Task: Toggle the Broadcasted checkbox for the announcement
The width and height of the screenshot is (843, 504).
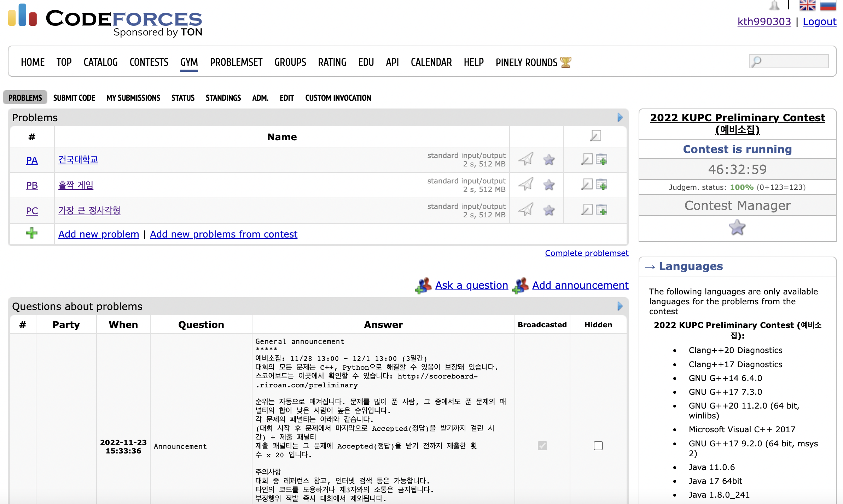Action: click(542, 446)
